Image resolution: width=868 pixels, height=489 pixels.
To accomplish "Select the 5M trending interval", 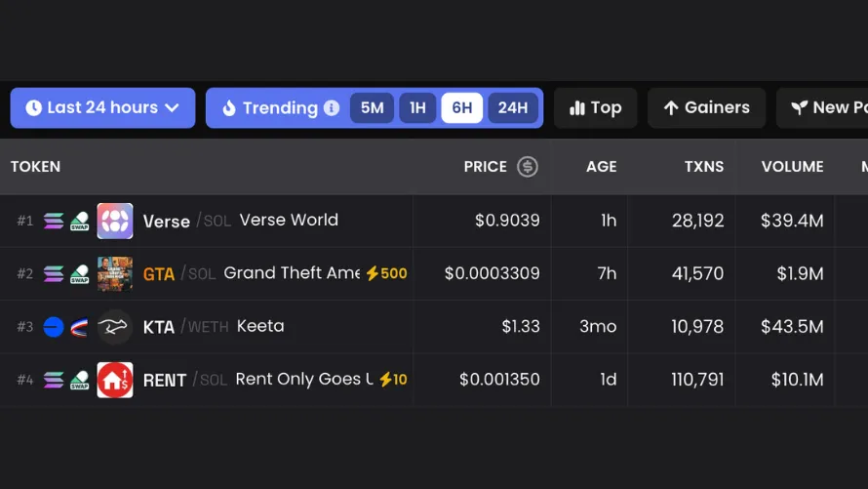I will pyautogui.click(x=372, y=107).
